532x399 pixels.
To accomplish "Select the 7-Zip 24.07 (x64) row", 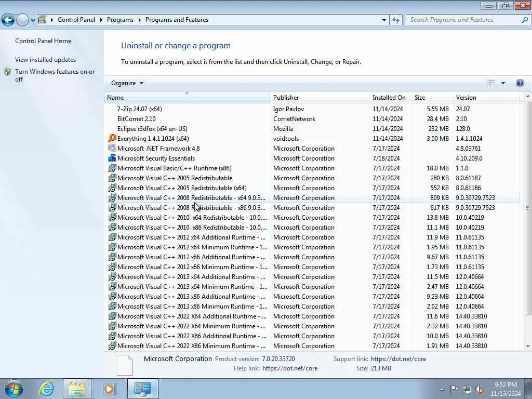I will [x=312, y=109].
